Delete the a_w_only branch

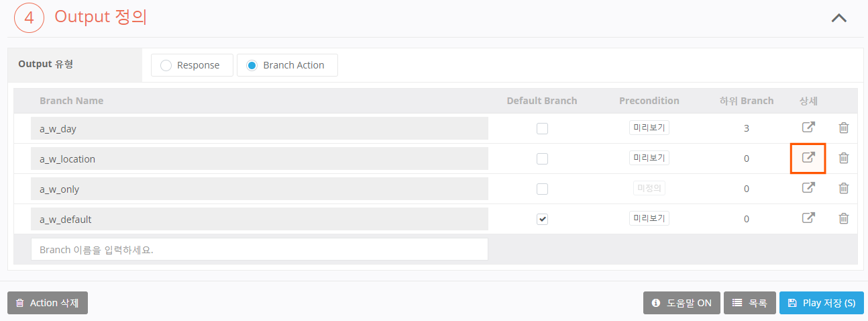click(x=844, y=188)
